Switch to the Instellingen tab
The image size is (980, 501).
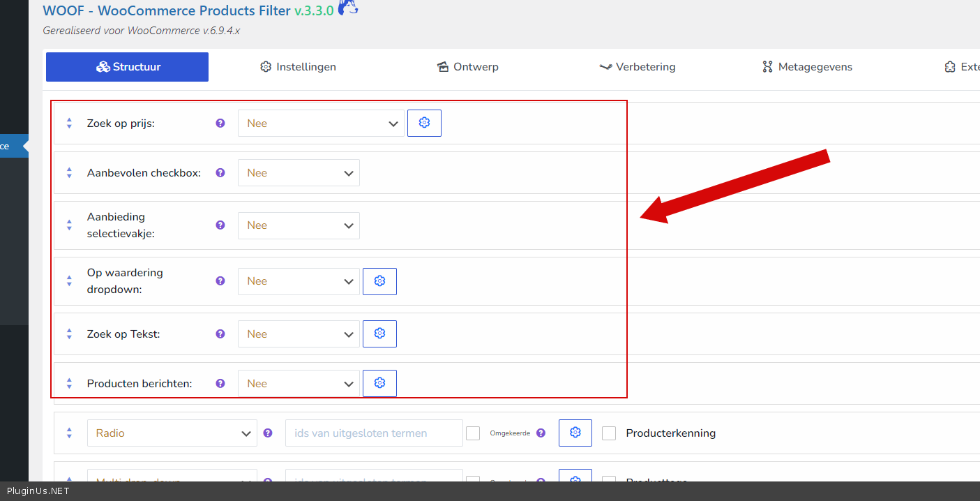click(x=298, y=67)
